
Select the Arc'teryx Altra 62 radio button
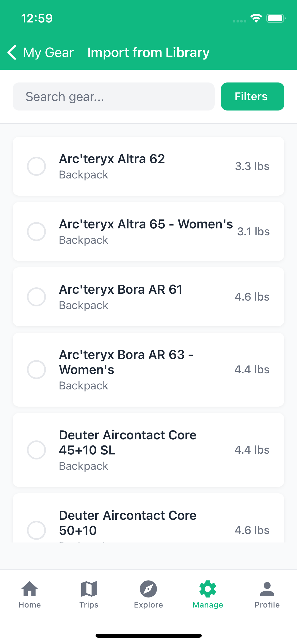click(x=36, y=166)
